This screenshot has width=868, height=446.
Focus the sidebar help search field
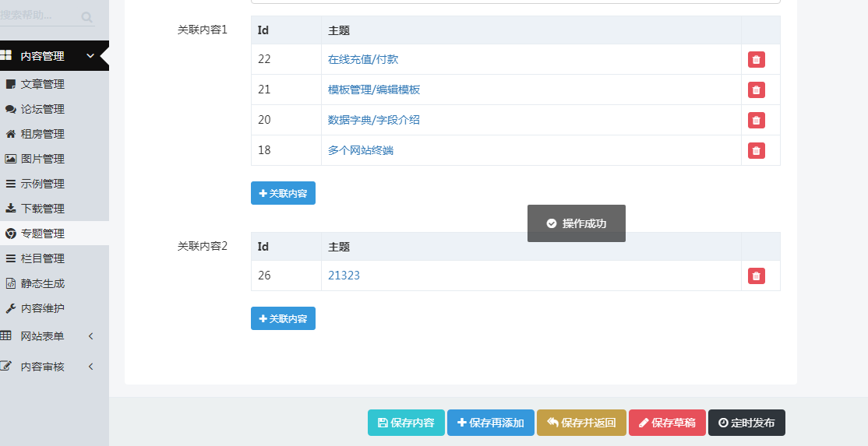click(x=35, y=16)
